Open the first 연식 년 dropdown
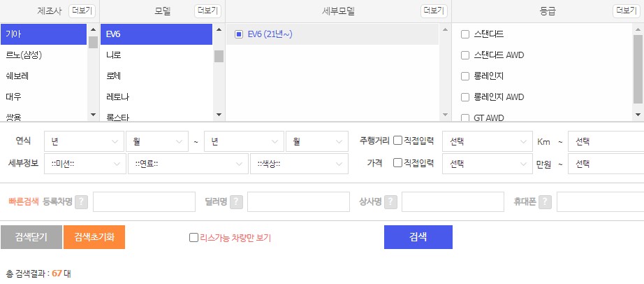The image size is (644, 284). (x=84, y=141)
